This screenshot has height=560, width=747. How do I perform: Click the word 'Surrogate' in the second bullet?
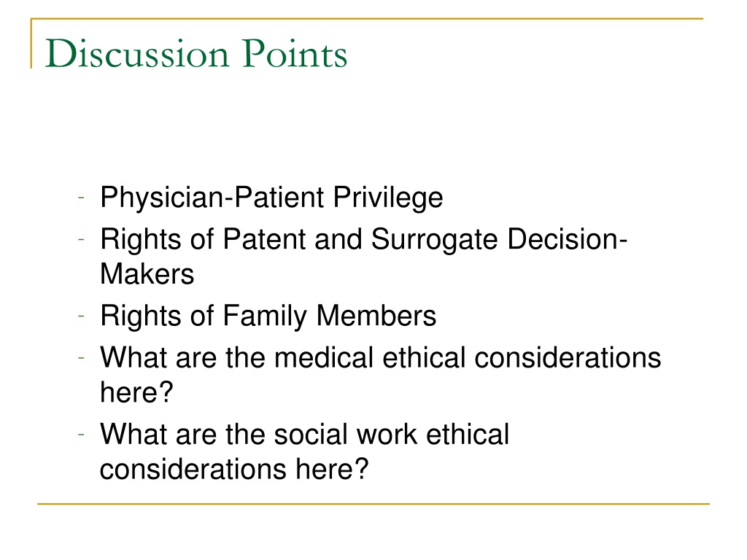(x=435, y=240)
